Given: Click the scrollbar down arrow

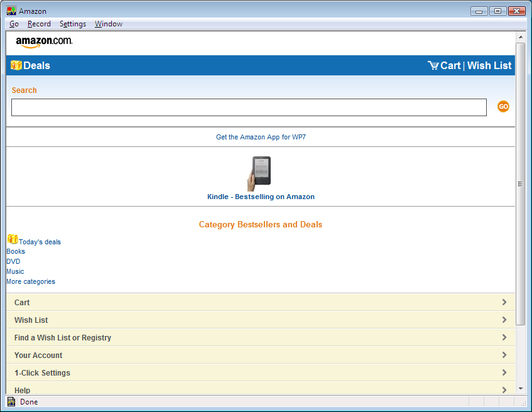Looking at the screenshot, I should (x=521, y=389).
